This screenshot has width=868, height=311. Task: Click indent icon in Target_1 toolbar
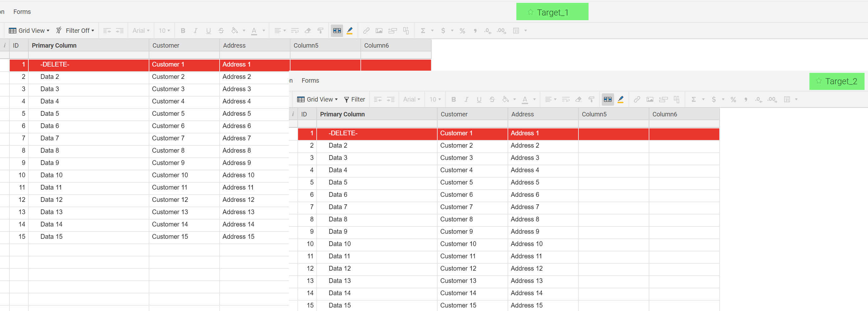click(120, 31)
